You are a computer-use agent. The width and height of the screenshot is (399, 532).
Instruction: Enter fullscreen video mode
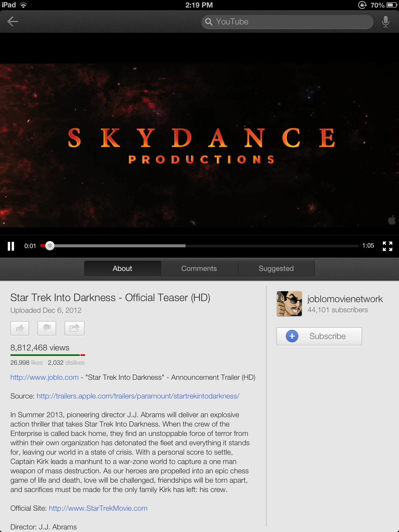coord(387,246)
